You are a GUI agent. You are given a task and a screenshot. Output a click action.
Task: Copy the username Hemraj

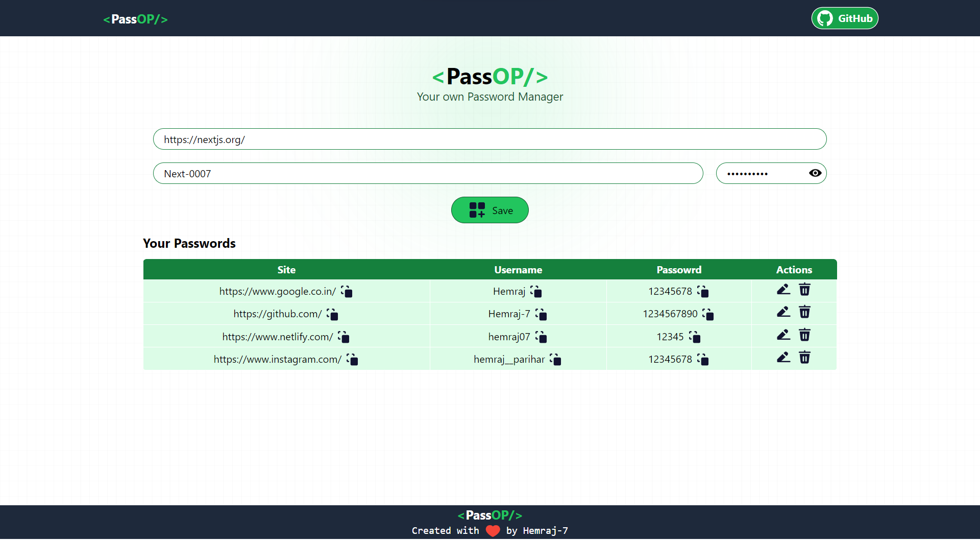[536, 292]
